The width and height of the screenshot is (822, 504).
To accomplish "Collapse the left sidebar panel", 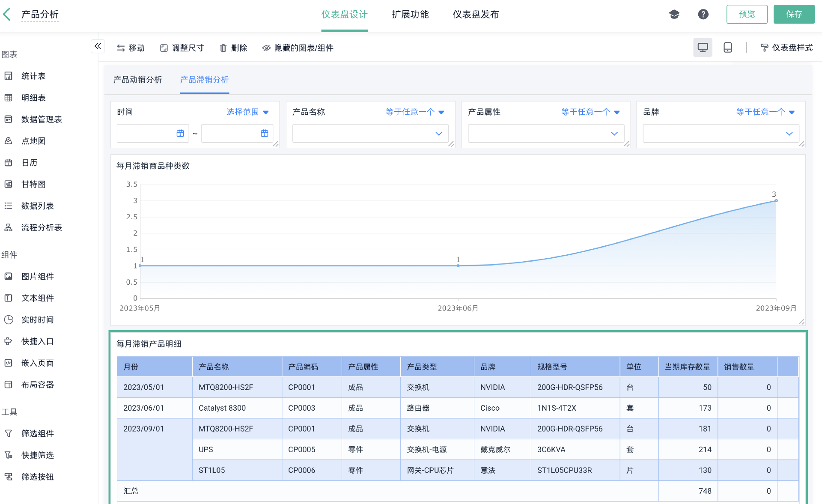I will tap(98, 46).
